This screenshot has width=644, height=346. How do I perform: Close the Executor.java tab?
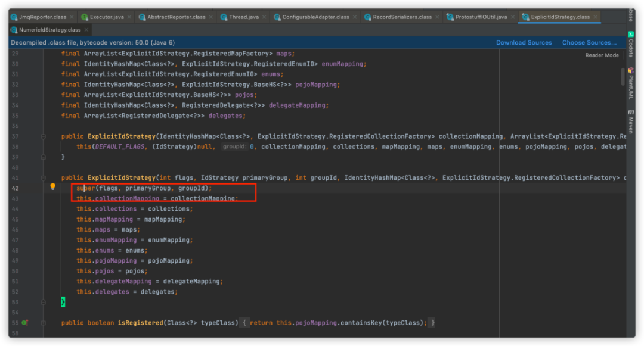[x=129, y=17]
